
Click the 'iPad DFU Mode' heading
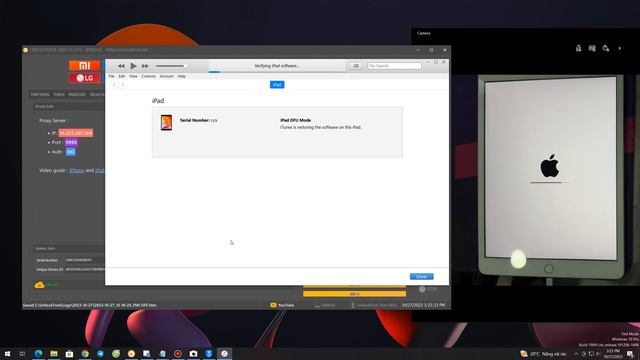[x=296, y=120]
